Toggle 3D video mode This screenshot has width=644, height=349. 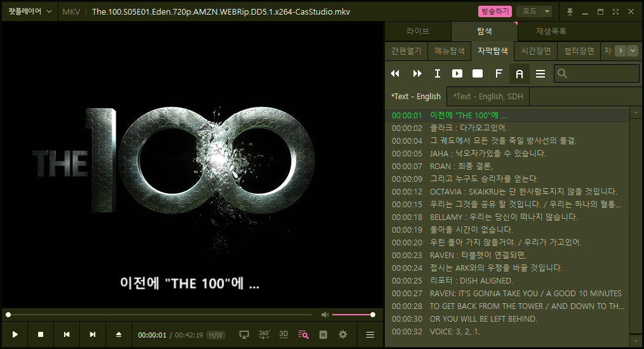(283, 334)
